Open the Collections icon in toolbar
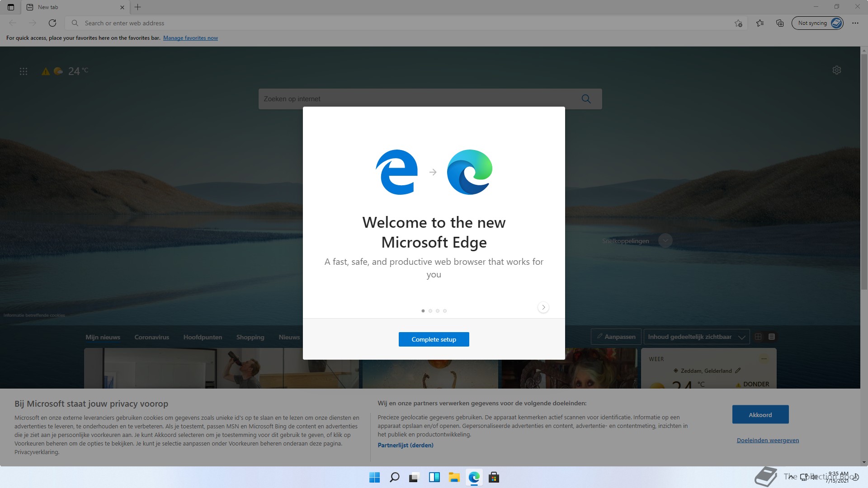The height and width of the screenshot is (488, 868). click(780, 23)
